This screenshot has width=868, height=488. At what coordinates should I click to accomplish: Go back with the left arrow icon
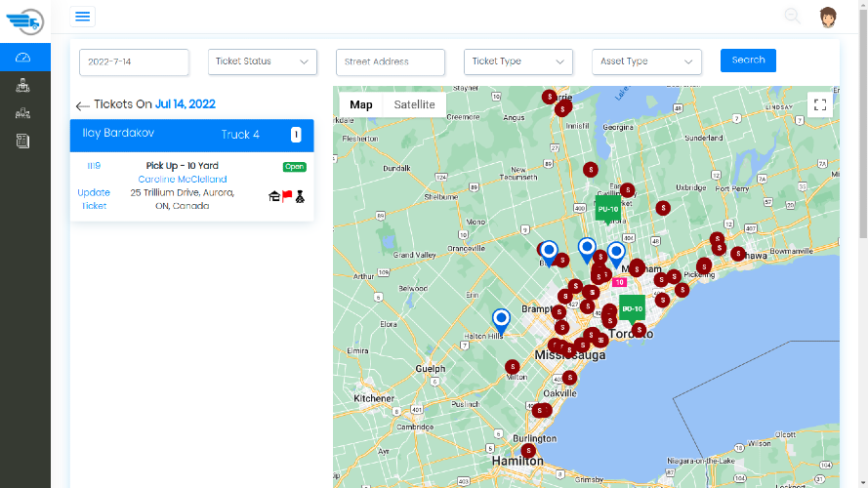pos(82,105)
